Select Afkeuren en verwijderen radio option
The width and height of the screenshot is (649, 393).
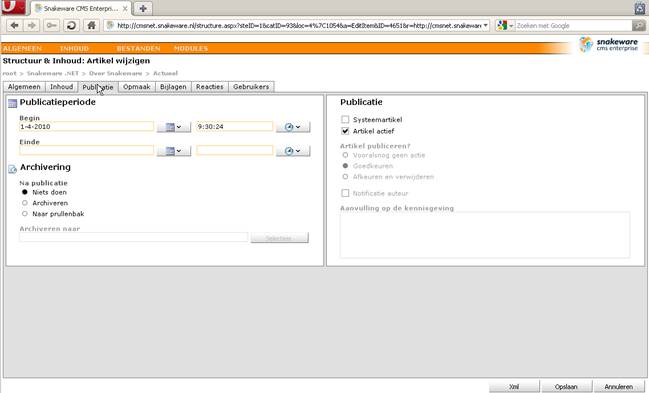(x=345, y=176)
